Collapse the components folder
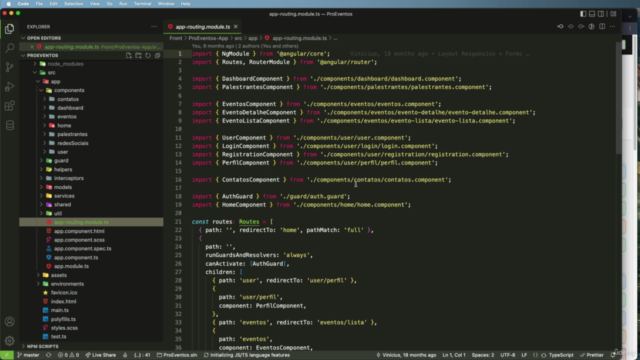This screenshot has height=360, width=640. [69, 90]
